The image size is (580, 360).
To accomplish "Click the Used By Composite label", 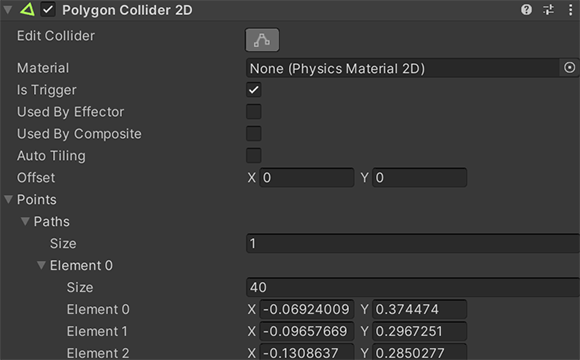I will [79, 134].
